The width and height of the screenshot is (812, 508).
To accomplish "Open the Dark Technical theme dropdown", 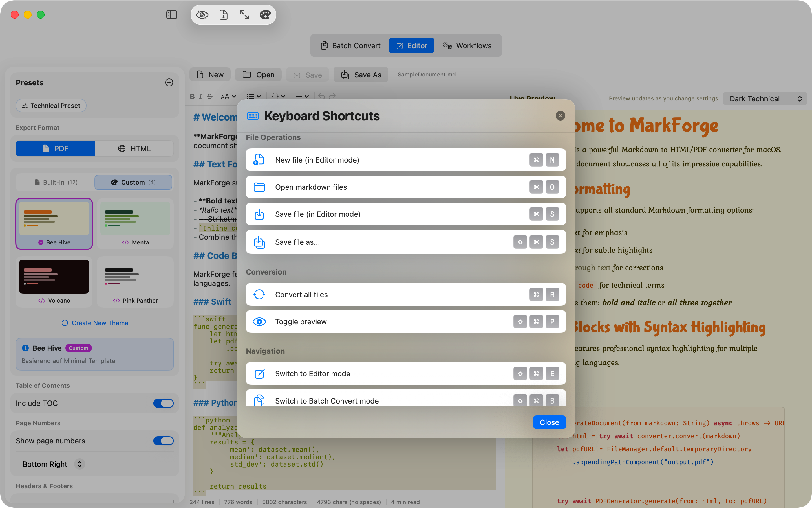I will click(765, 98).
